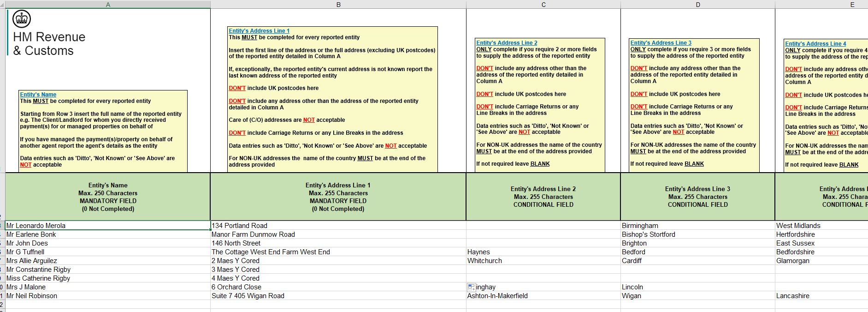Viewport: 868px width, 312px height.
Task: Select cell 'Brighton'
Action: click(x=698, y=243)
